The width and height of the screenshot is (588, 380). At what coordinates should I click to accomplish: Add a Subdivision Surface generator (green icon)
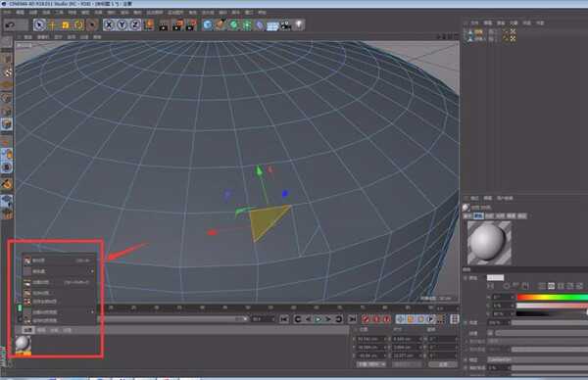pyautogui.click(x=234, y=25)
